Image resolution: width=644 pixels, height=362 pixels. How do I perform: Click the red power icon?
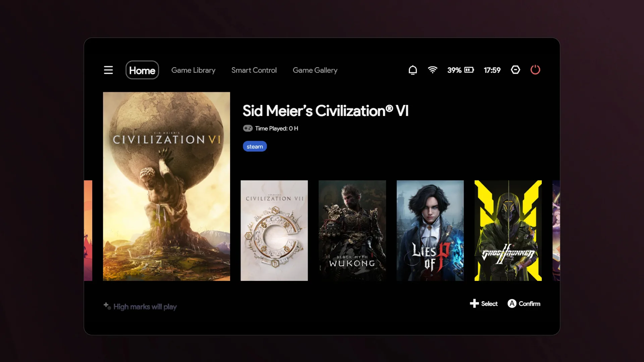pos(535,70)
